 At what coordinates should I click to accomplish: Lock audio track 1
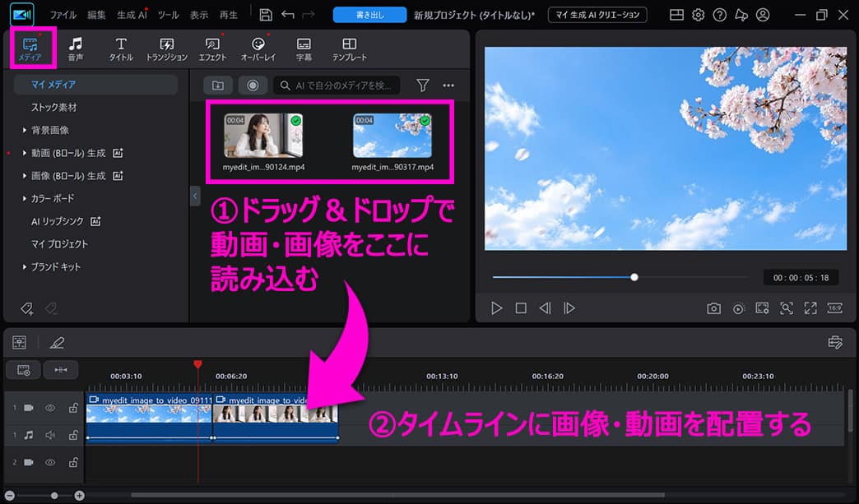click(73, 435)
